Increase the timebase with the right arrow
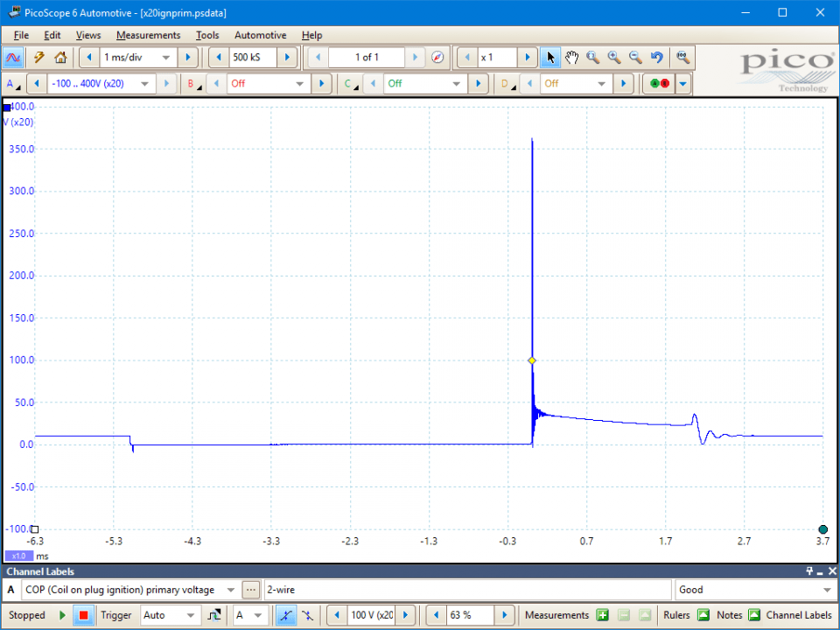The image size is (840, 630). point(187,58)
